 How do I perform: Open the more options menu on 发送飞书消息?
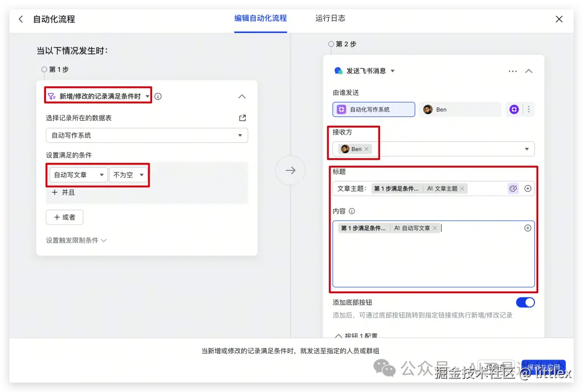tap(512, 71)
